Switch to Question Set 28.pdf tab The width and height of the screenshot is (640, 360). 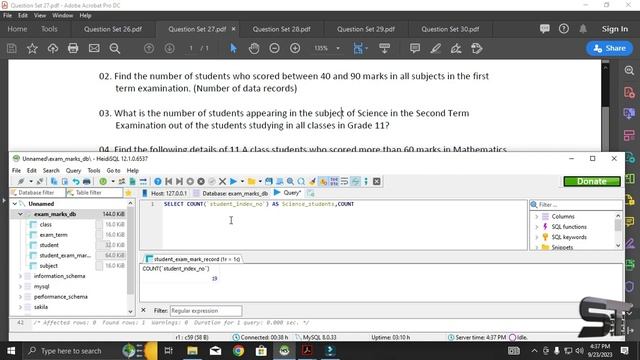tap(281, 29)
